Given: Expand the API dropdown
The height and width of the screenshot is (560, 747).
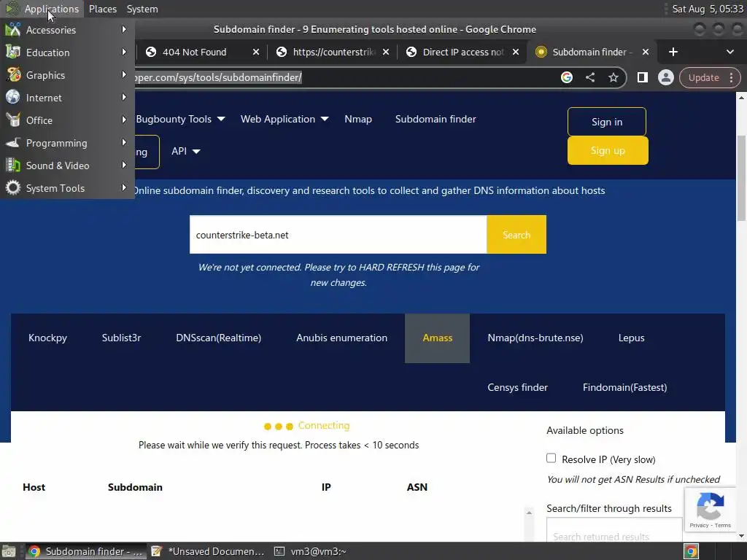Looking at the screenshot, I should tap(186, 151).
